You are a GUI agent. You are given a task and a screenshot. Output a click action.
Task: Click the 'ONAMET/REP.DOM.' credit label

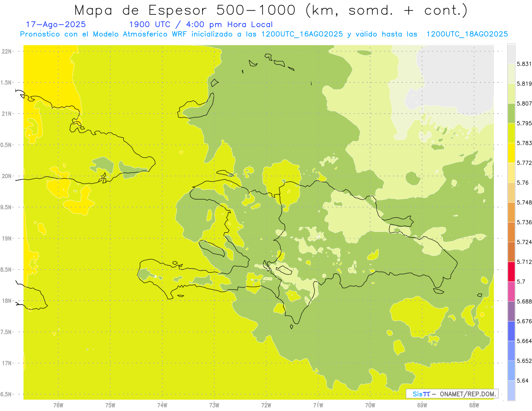coord(468,394)
